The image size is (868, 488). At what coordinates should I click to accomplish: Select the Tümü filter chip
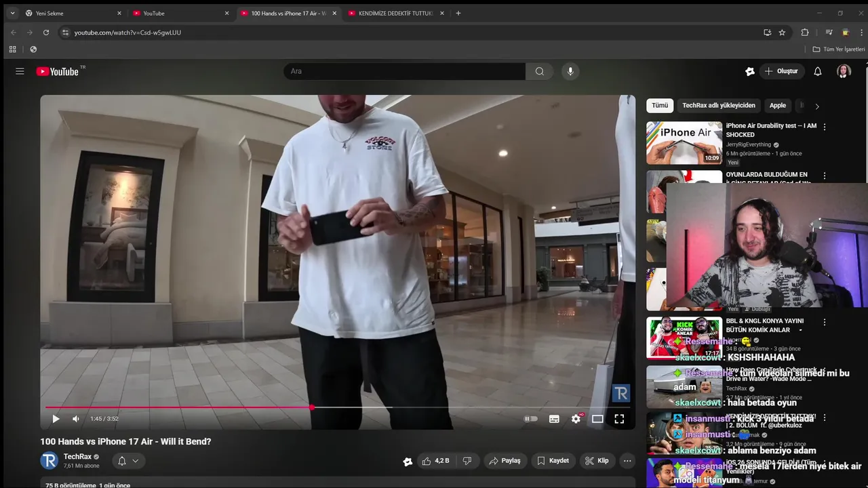(x=660, y=106)
